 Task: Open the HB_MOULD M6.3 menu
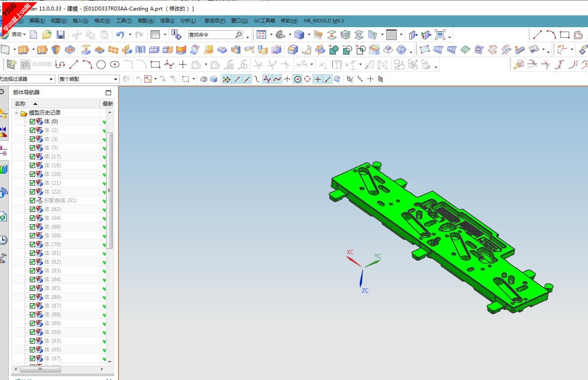[x=324, y=21]
